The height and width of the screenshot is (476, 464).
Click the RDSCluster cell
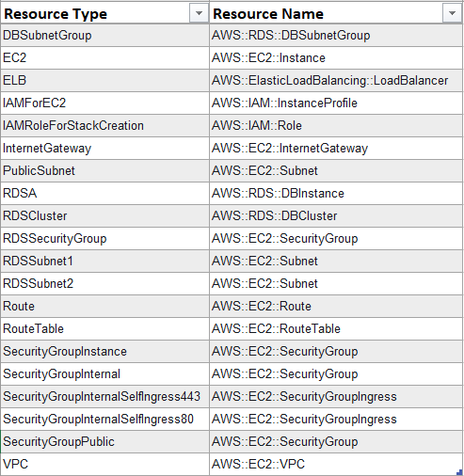(104, 216)
